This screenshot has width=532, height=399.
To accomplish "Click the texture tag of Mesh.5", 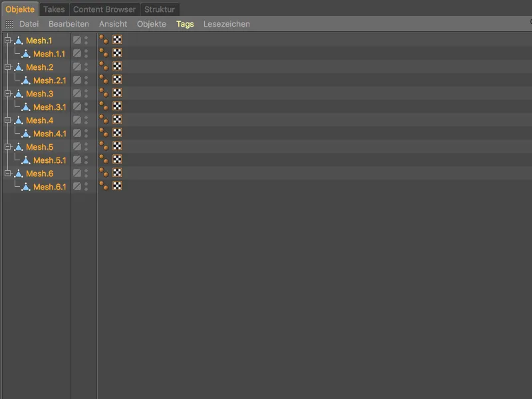I will pyautogui.click(x=117, y=146).
